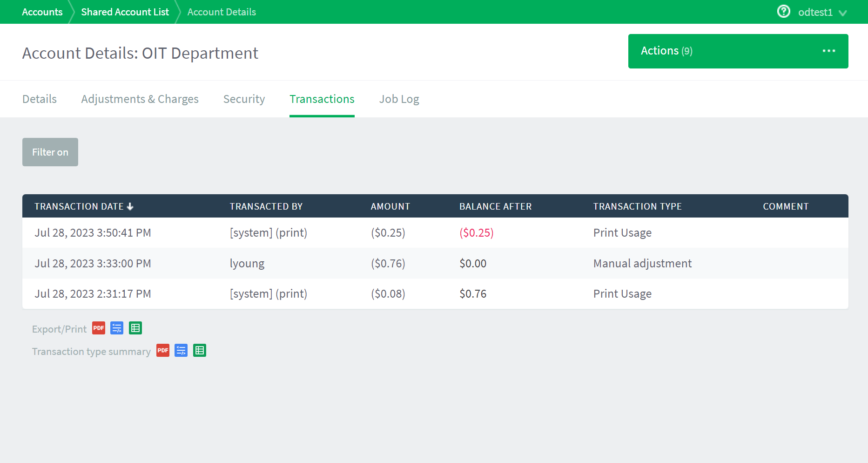
Task: Click the ($0.08) amount cell
Action: point(388,294)
